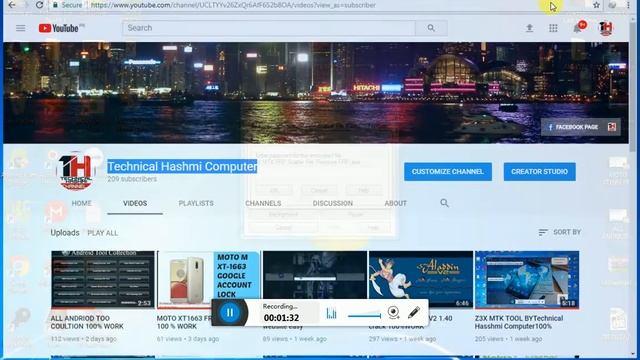Open the YouTube hamburger guide menu

pos(20,28)
